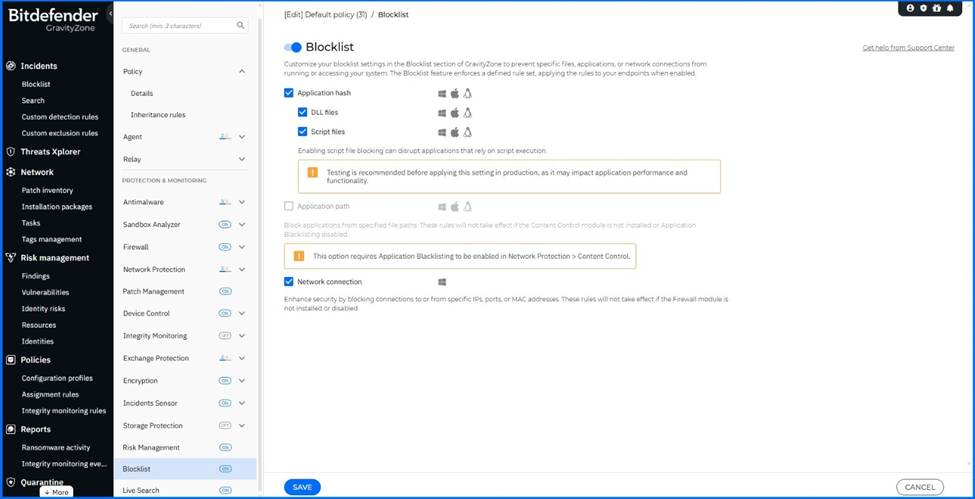Screen dimensions: 975x499
Task: Click the SAVE button
Action: (302, 487)
